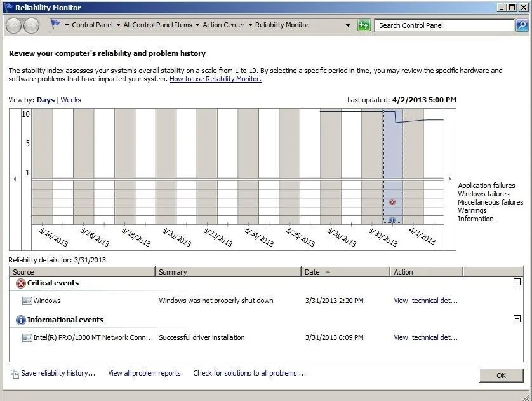The width and height of the screenshot is (532, 401).
Task: Click Check for solutions to all problems
Action: point(249,373)
